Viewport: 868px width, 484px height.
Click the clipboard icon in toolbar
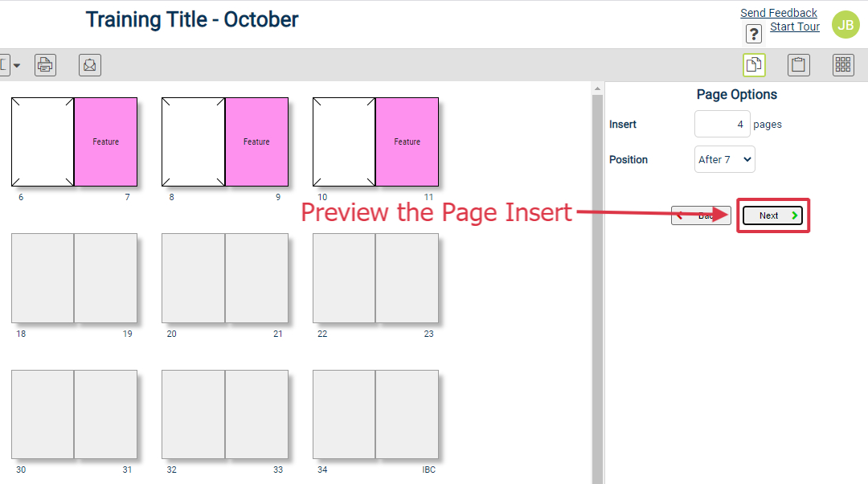coord(798,65)
